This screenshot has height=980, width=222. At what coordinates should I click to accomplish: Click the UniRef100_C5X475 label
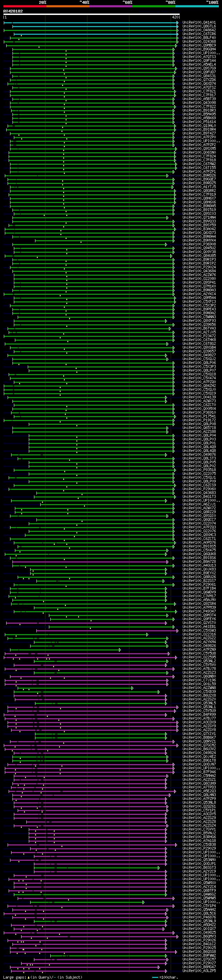pos(199,550)
